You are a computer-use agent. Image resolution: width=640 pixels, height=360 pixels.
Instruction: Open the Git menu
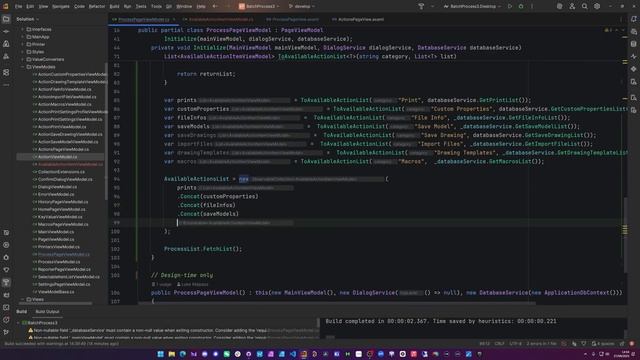169,7
